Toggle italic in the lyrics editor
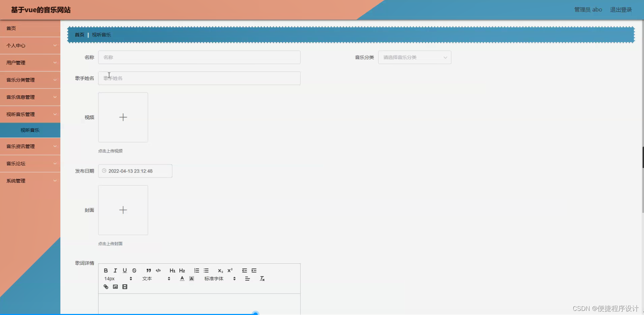644x315 pixels. point(115,271)
